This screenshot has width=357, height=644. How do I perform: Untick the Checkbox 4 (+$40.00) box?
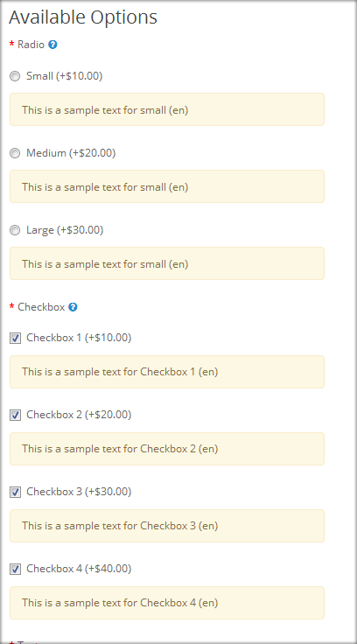click(15, 570)
